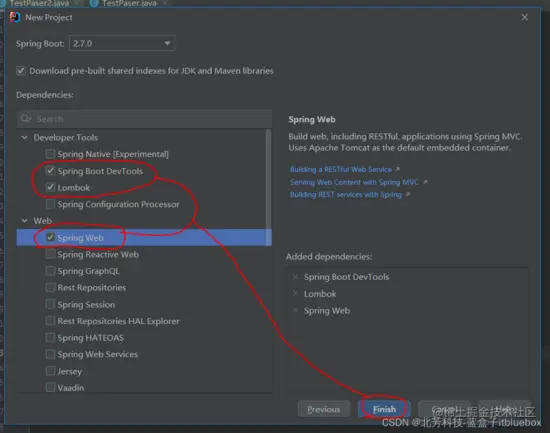Collapse the Web group

point(25,221)
